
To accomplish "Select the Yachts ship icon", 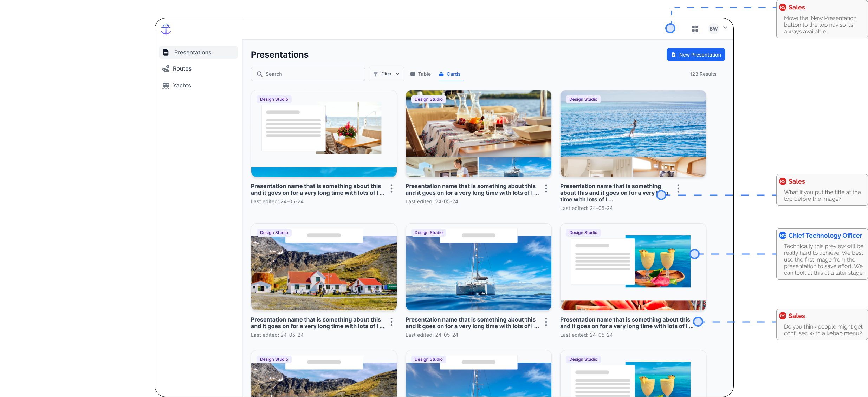I will pos(166,85).
